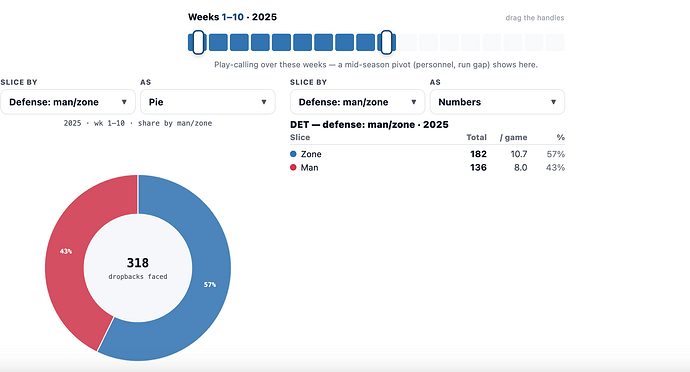
Task: Click the 318 dropbacks faced center label
Action: (138, 268)
